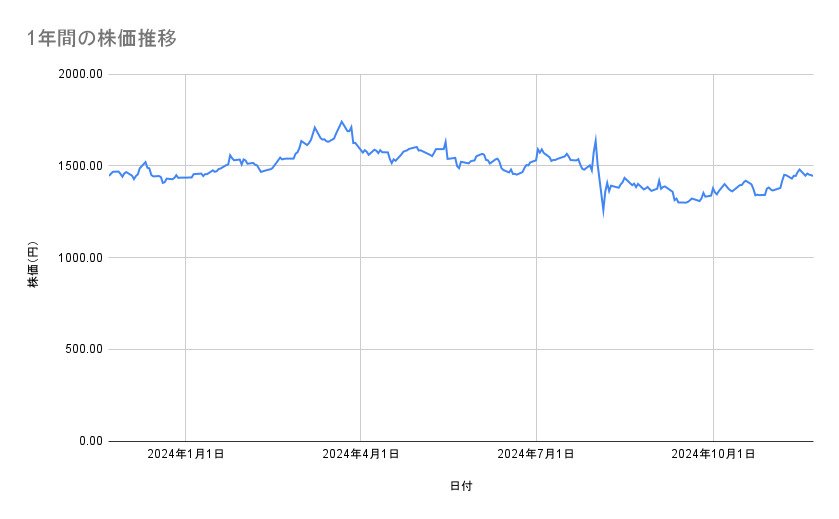The image size is (839, 519).
Task: Select the 2024年1月1日 x-axis label
Action: [x=185, y=455]
